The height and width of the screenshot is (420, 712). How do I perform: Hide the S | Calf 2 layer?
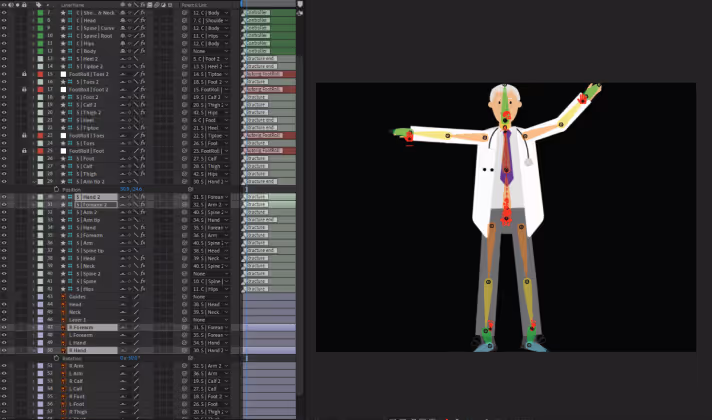4,105
